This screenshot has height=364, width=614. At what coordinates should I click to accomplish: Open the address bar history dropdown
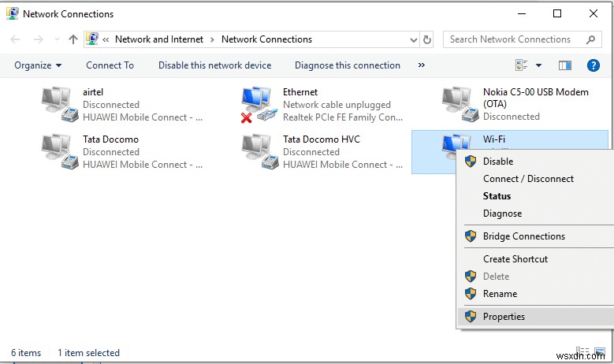pyautogui.click(x=413, y=39)
